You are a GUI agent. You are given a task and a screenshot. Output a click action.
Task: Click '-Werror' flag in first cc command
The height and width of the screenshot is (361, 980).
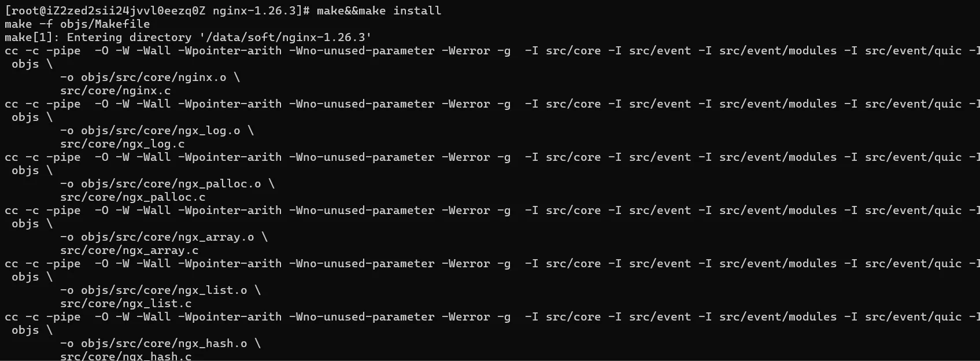click(466, 50)
